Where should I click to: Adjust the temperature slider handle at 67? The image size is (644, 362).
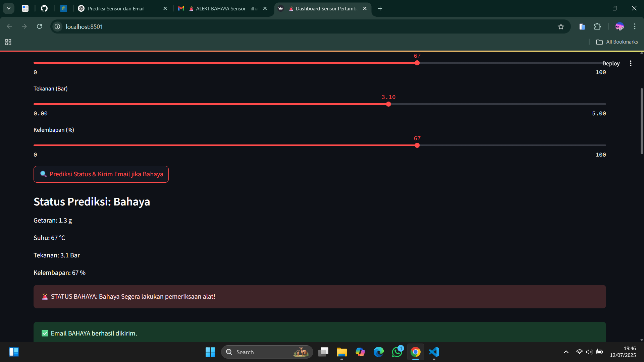click(417, 63)
